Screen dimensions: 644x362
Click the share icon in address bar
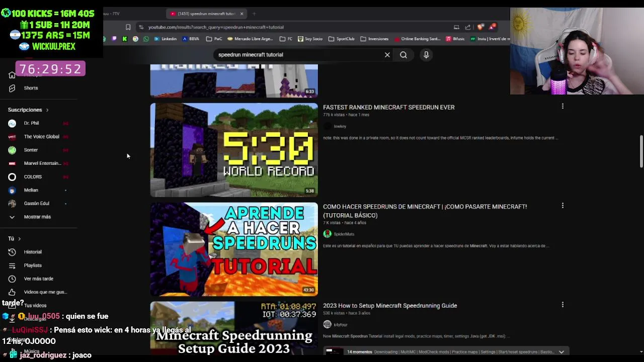coord(468,27)
